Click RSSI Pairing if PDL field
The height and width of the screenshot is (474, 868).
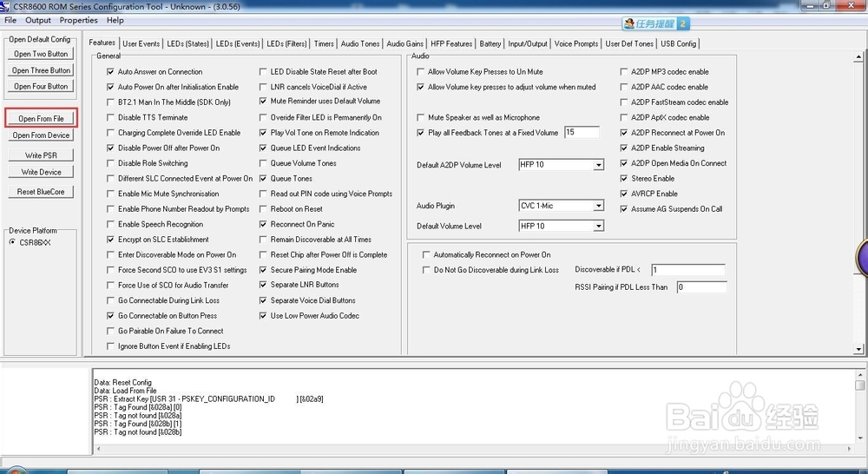click(x=702, y=287)
